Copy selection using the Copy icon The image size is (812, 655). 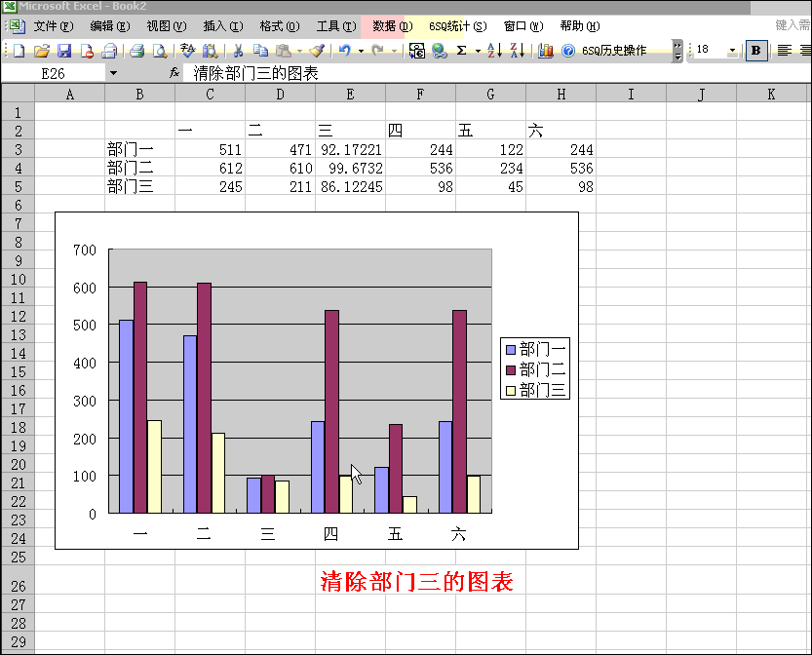(x=260, y=51)
